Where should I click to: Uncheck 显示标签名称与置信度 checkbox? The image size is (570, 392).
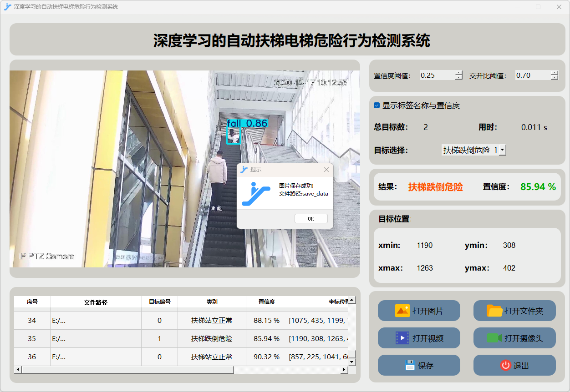pos(377,106)
